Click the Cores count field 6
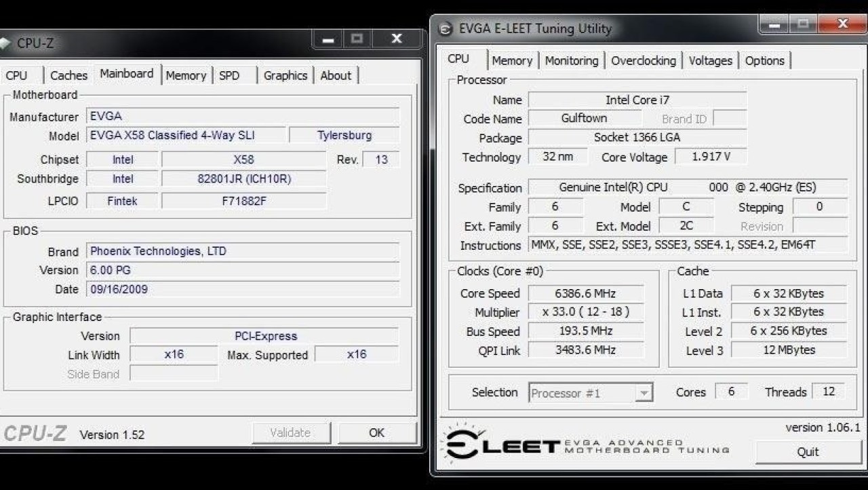The height and width of the screenshot is (490, 868). 731,392
